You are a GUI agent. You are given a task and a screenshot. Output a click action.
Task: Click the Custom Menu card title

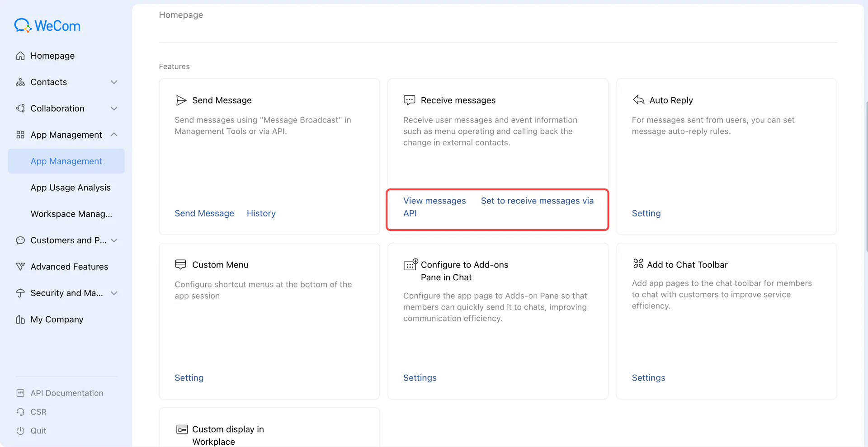(x=220, y=265)
